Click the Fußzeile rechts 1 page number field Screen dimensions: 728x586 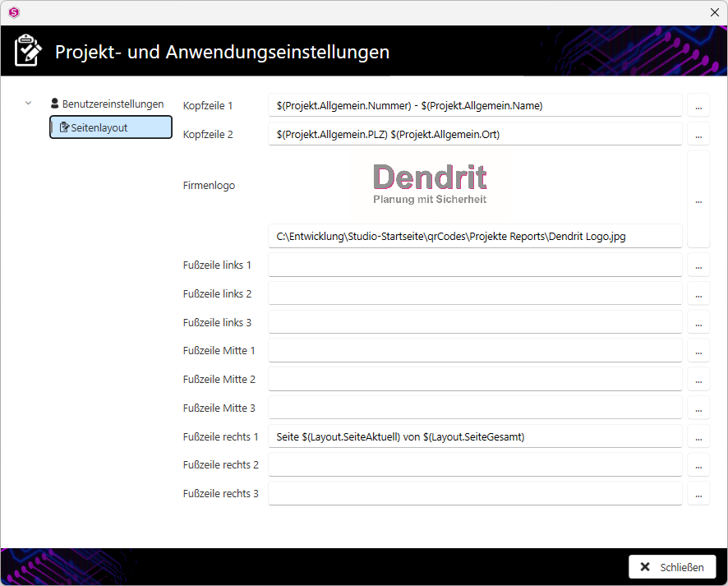[475, 436]
